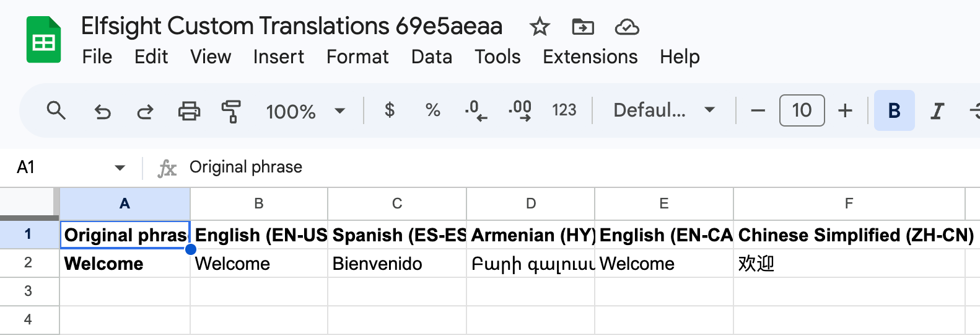Activate the paint format tool
980x335 pixels.
click(x=230, y=111)
